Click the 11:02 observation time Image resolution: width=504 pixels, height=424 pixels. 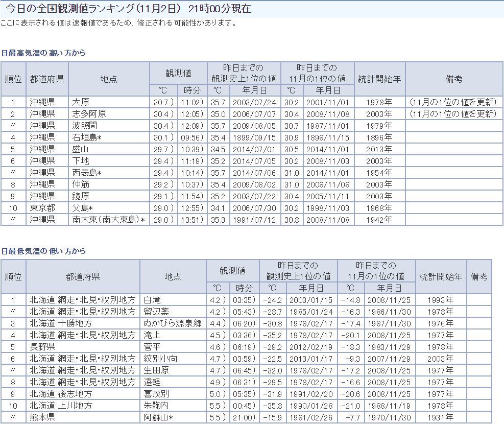click(192, 102)
